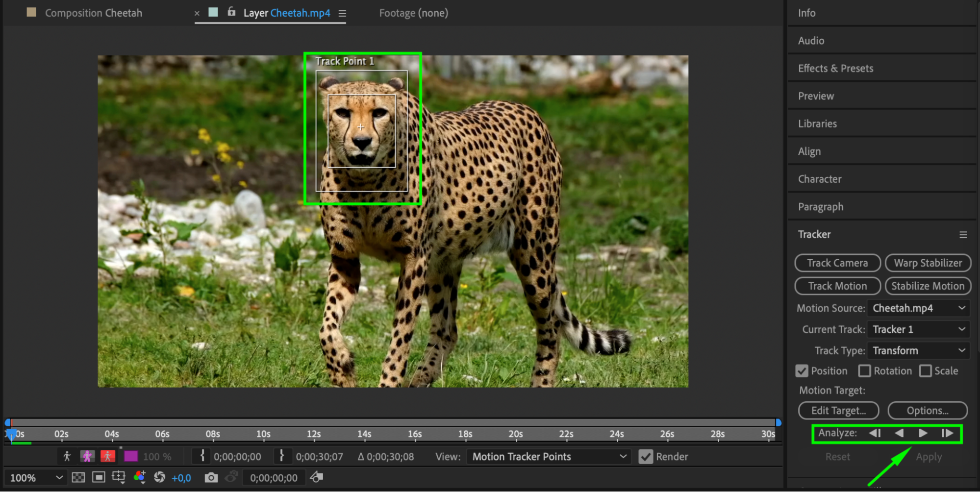The width and height of the screenshot is (980, 492).
Task: Enable the Rotation checkbox in Tracker
Action: (x=864, y=371)
